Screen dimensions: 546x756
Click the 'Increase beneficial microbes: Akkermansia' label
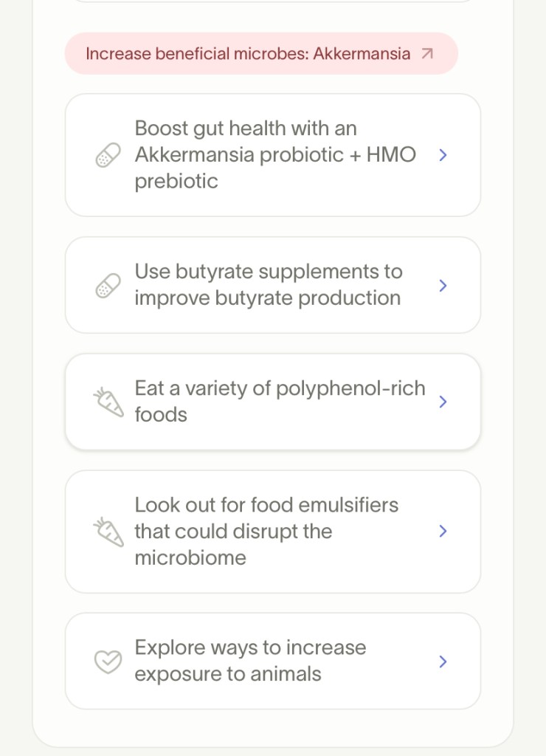(x=248, y=54)
